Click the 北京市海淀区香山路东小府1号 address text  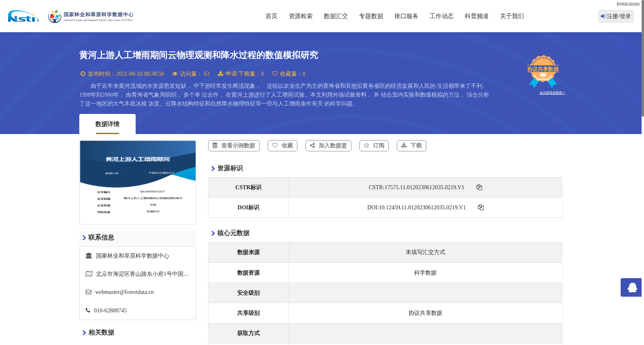[x=142, y=274]
